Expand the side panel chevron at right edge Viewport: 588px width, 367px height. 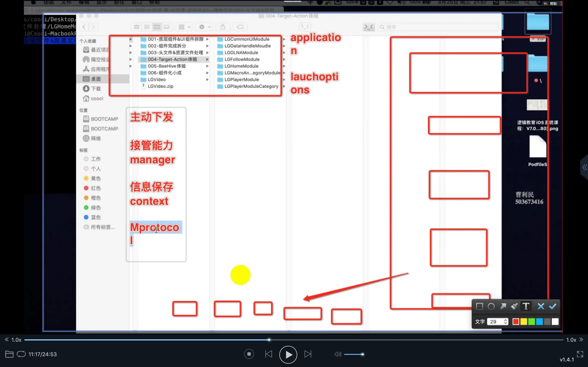[x=584, y=167]
